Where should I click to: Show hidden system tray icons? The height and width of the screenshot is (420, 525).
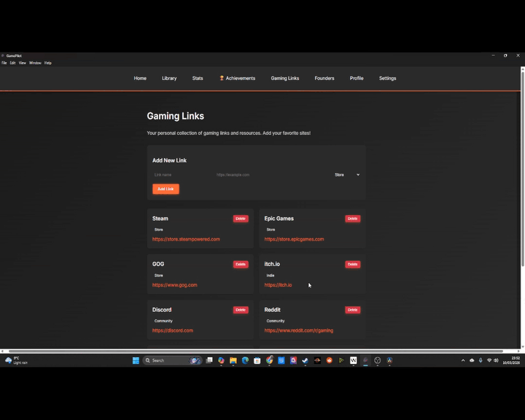tap(462, 360)
